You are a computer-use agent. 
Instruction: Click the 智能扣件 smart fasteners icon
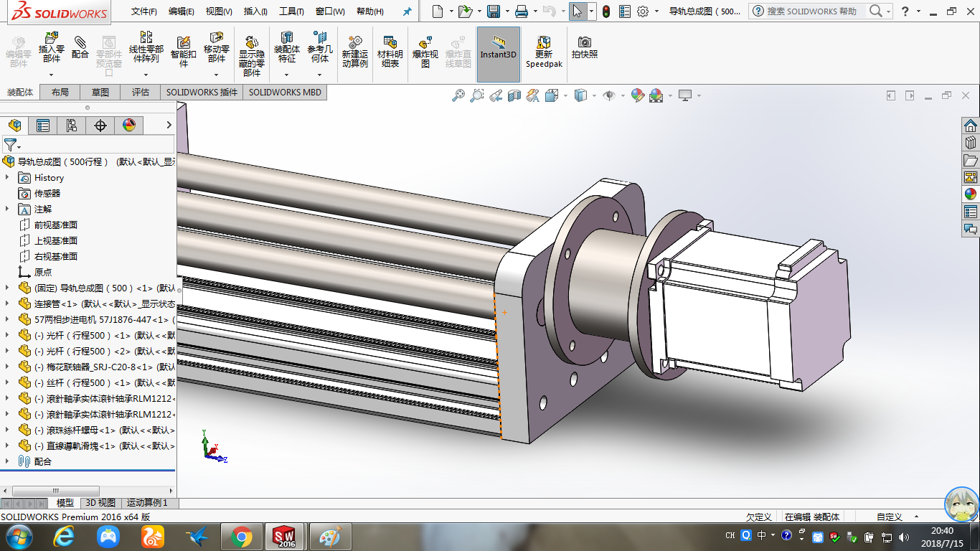coord(184,42)
